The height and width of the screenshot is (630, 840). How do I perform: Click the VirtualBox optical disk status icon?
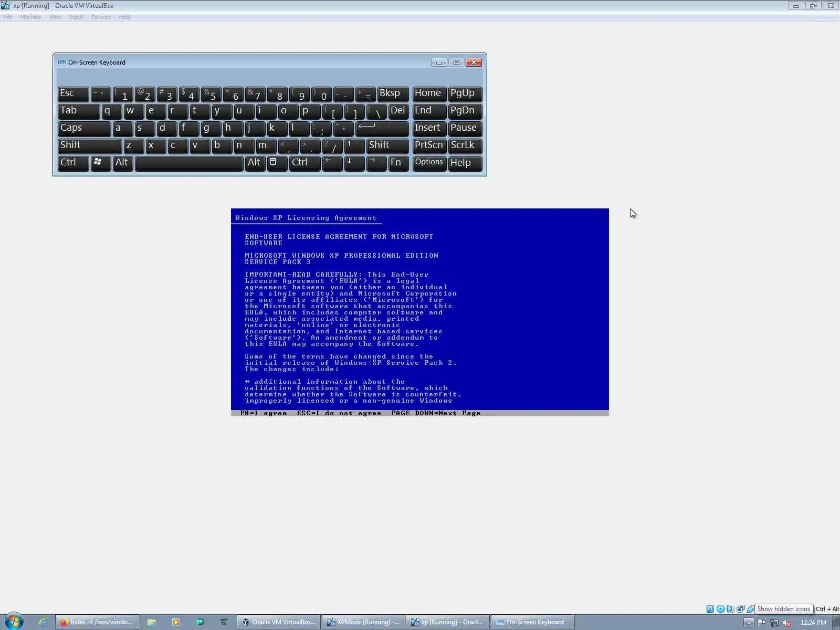pyautogui.click(x=720, y=609)
